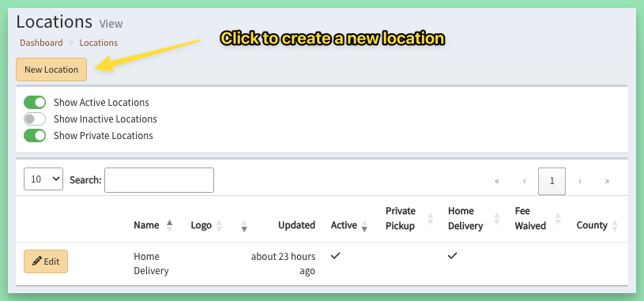Toggle Show Private Locations switch
This screenshot has height=301, width=644.
[35, 136]
